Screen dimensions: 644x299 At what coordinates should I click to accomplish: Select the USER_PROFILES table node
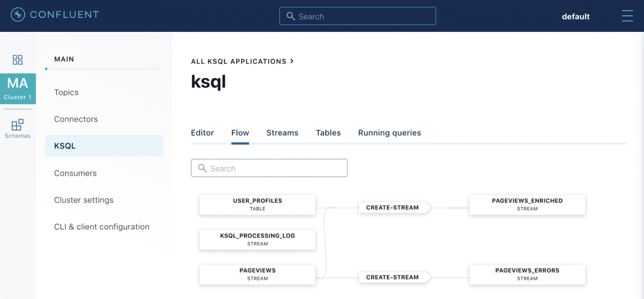click(x=257, y=205)
